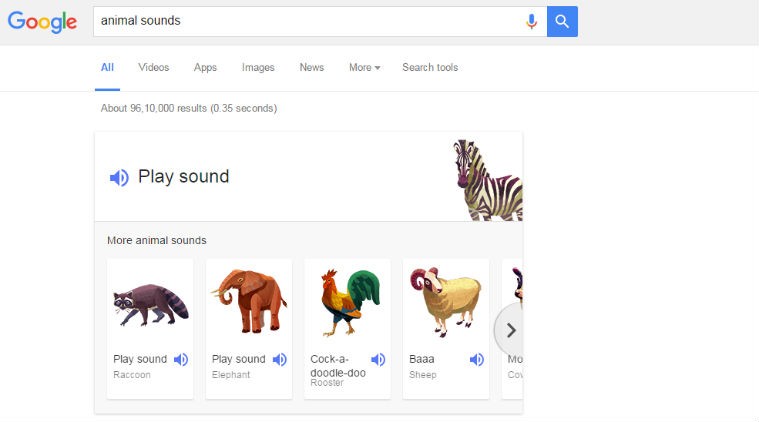Click the Google logo

(42, 22)
